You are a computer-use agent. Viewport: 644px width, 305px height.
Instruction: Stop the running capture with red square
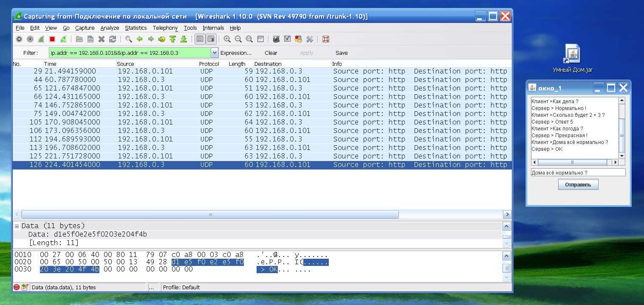pyautogui.click(x=52, y=39)
